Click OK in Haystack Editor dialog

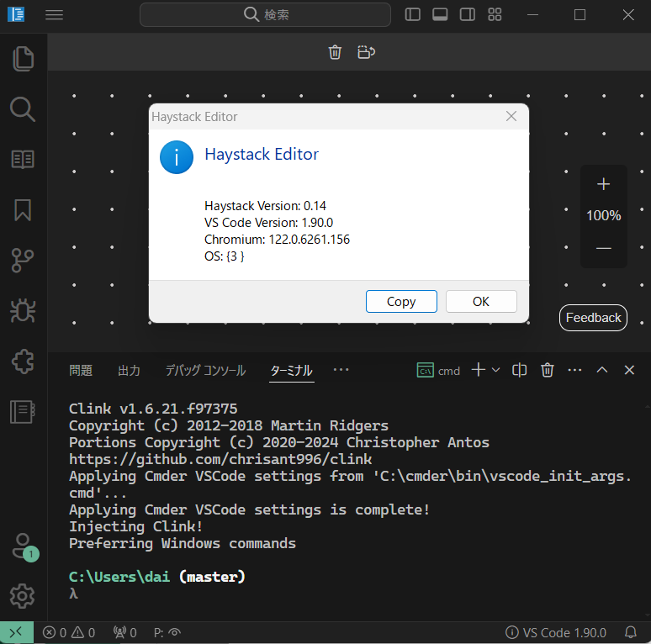point(481,301)
